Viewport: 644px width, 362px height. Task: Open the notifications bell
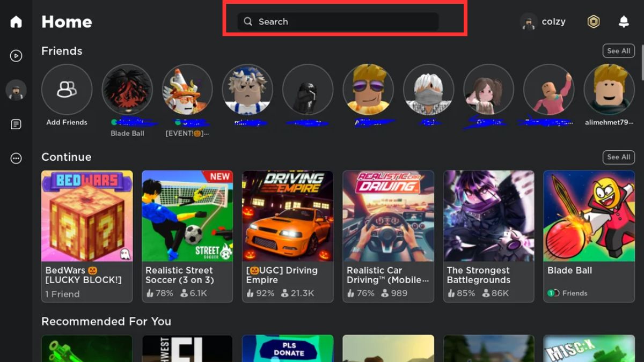[623, 21]
